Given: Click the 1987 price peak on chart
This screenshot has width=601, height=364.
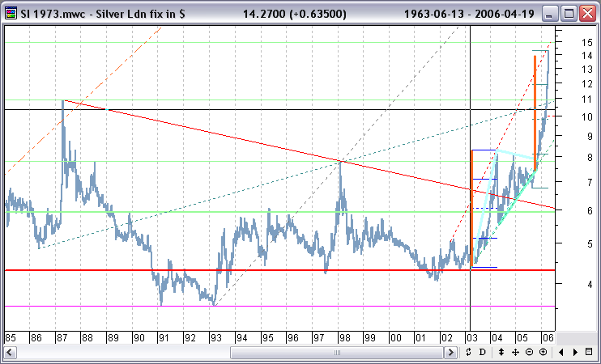Looking at the screenshot, I should pyautogui.click(x=63, y=102).
